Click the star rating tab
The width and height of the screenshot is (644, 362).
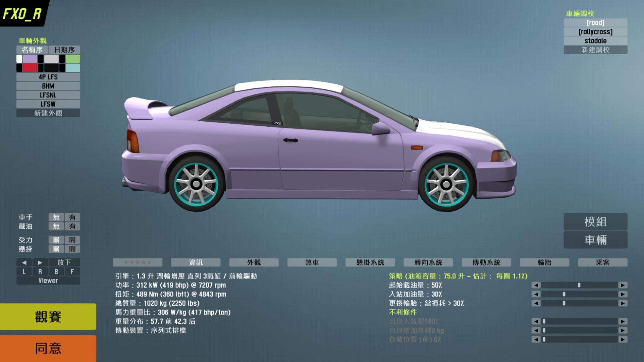pyautogui.click(x=138, y=262)
